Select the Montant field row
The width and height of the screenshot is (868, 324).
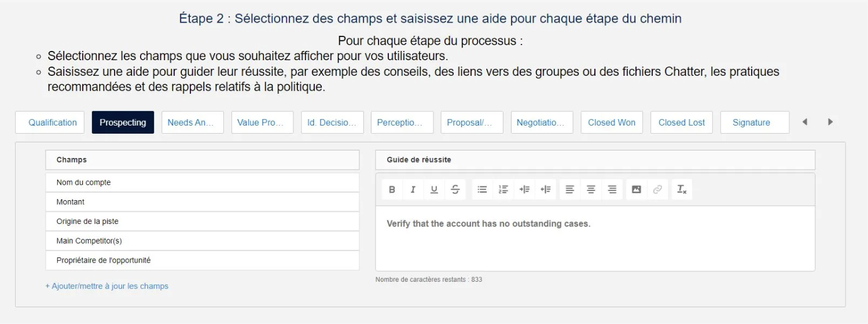[x=202, y=202]
